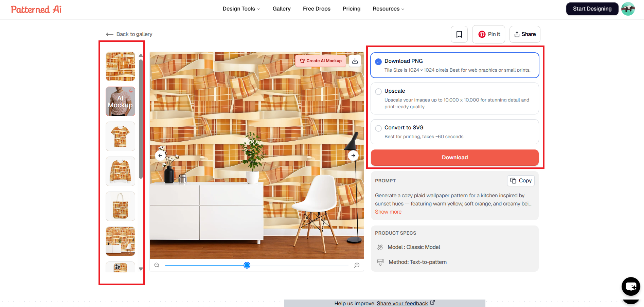The image size is (644, 307).
Task: Select the Download PNG option
Action: [x=378, y=61]
